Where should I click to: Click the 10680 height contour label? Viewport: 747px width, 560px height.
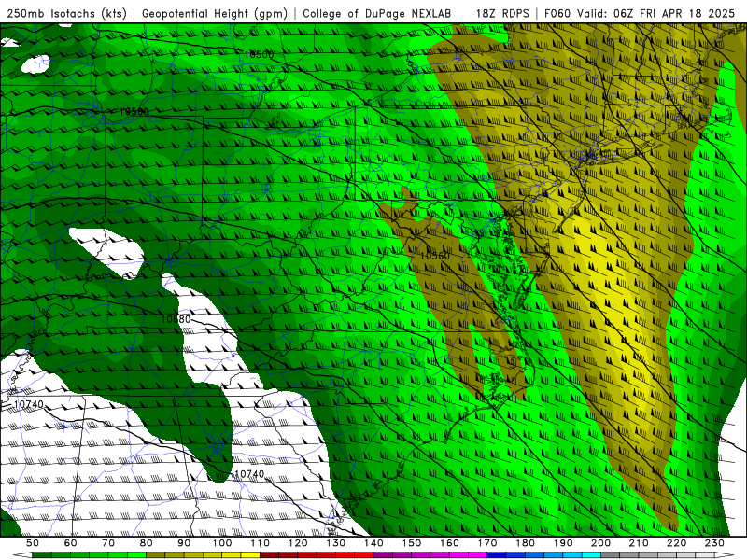click(x=176, y=319)
